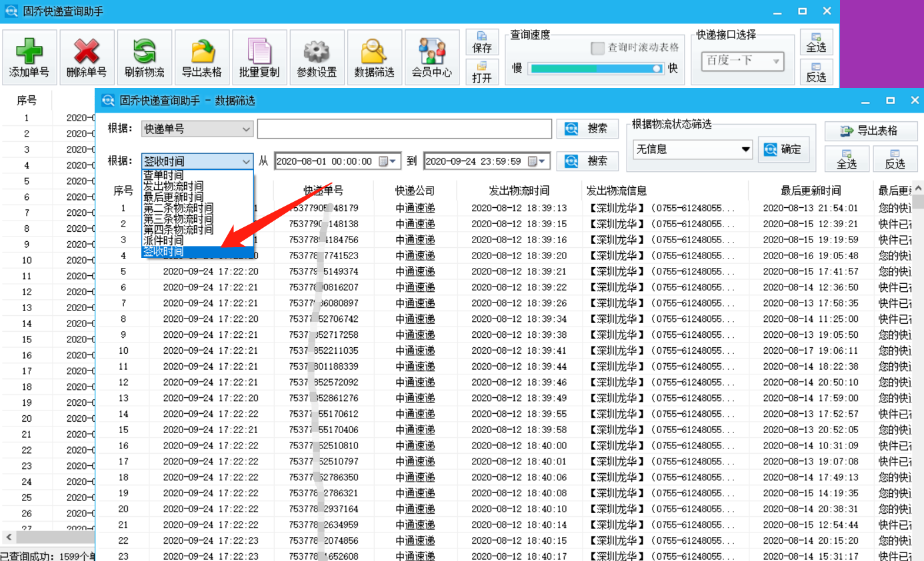Click the 发出物流信息 column header
Viewport: 924px width, 561px height.
pos(665,191)
